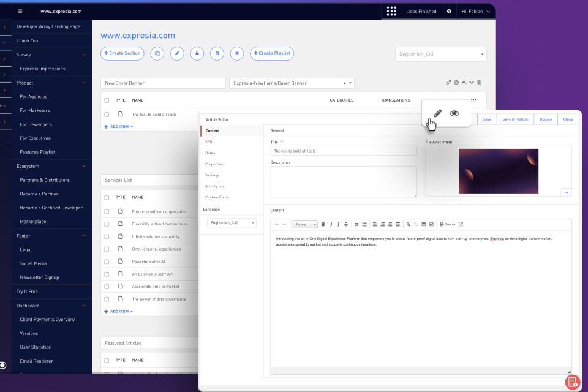
Task: Click the round trash icon in the page toolbar
Action: [x=217, y=53]
